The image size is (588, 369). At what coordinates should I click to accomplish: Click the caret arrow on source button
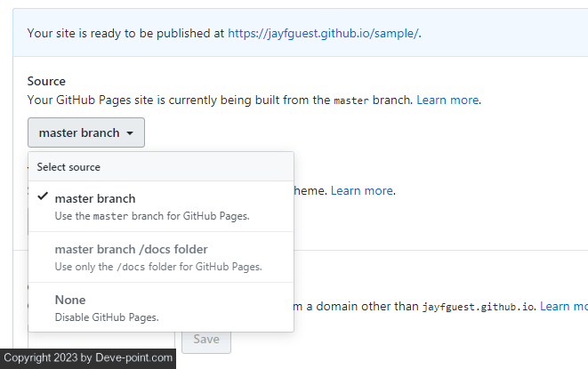(x=130, y=133)
